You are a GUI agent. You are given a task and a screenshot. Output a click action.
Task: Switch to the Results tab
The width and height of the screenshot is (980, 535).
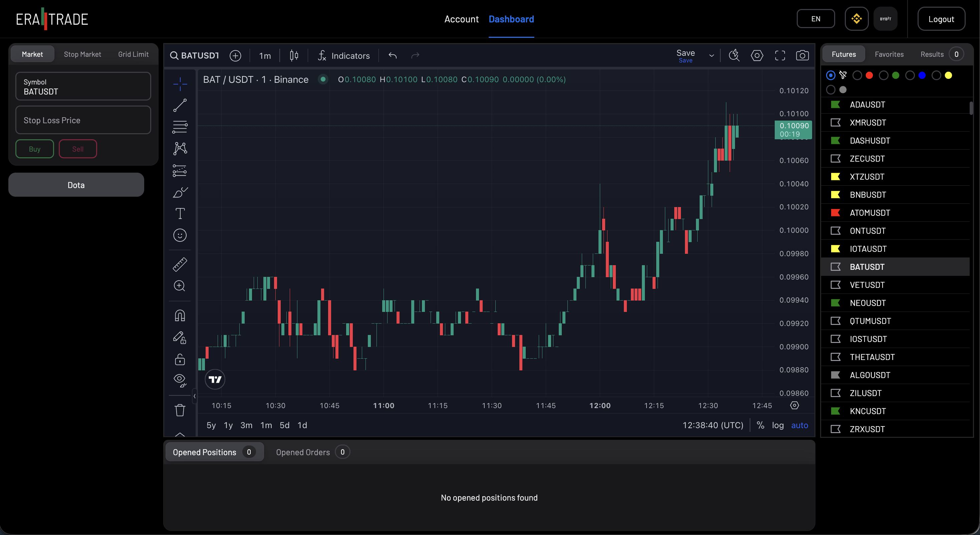[941, 54]
